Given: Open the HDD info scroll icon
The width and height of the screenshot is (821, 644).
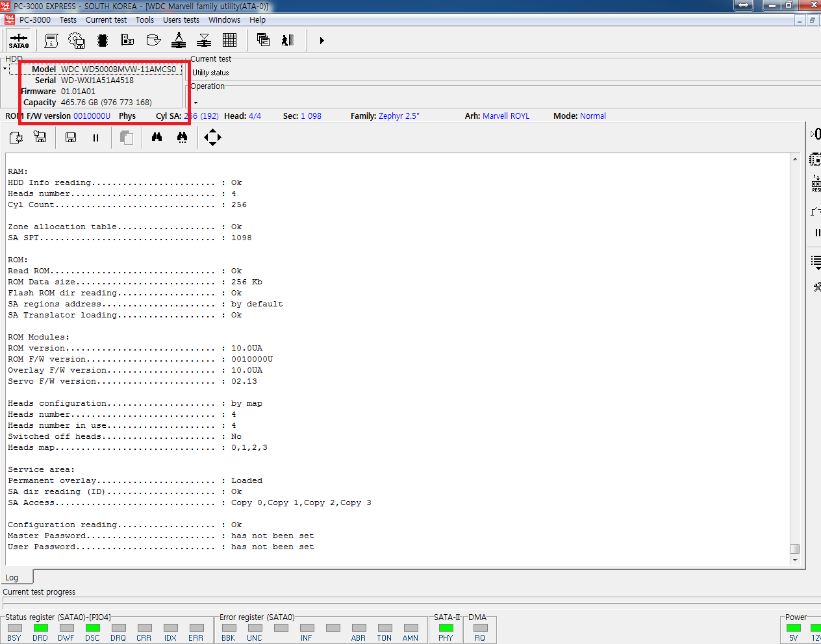Looking at the screenshot, I should [x=51, y=40].
